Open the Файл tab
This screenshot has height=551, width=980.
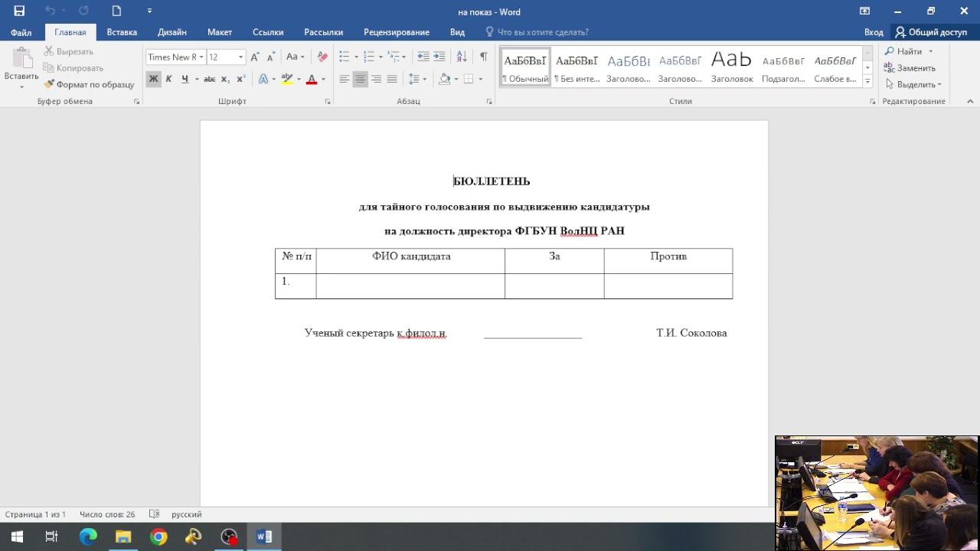tap(21, 32)
